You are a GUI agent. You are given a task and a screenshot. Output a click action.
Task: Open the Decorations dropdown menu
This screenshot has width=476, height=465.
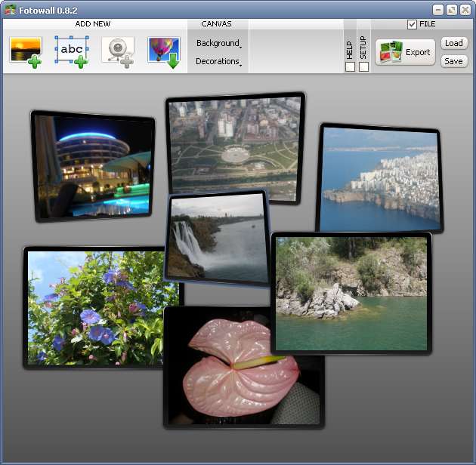(x=218, y=62)
